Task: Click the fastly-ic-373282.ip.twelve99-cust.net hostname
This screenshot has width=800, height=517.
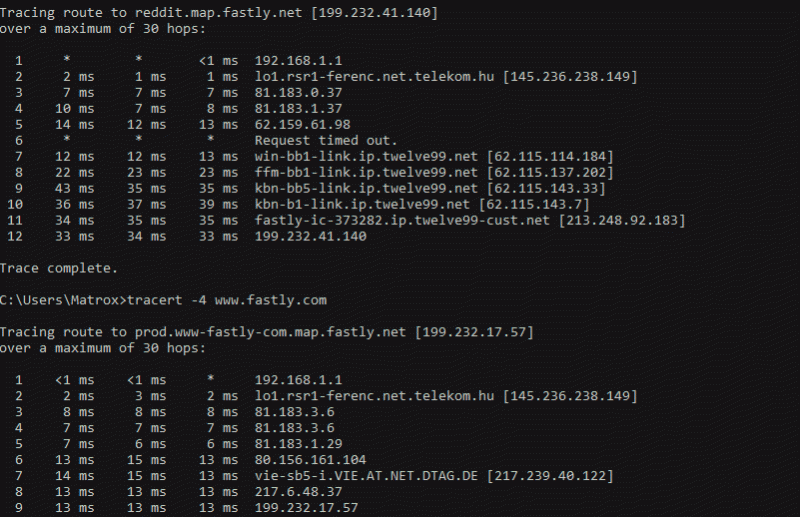Action: [402, 220]
